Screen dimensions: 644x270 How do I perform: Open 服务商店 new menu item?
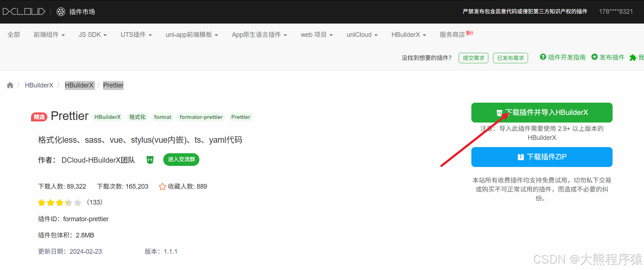(x=456, y=34)
